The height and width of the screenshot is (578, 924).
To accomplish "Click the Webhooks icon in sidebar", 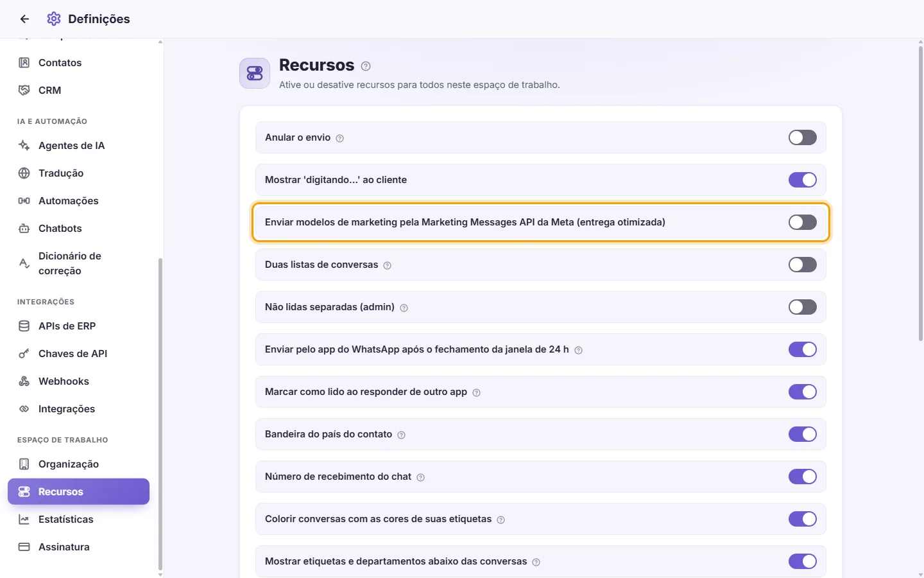I will pyautogui.click(x=24, y=381).
